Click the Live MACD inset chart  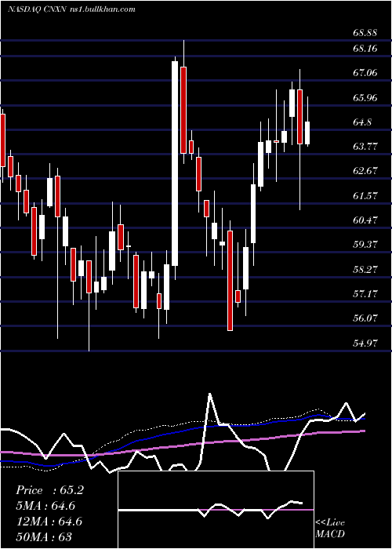[216, 510]
